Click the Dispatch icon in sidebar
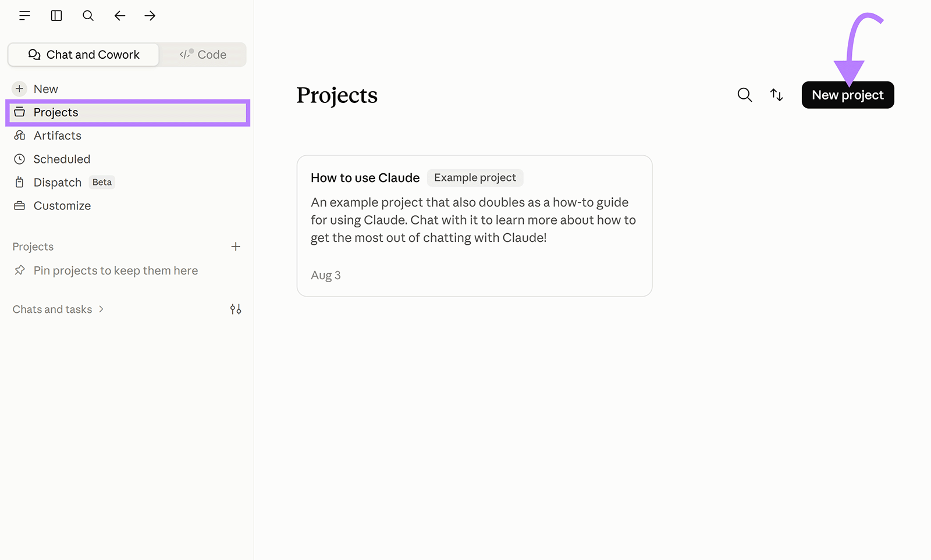The image size is (931, 560). pos(19,182)
